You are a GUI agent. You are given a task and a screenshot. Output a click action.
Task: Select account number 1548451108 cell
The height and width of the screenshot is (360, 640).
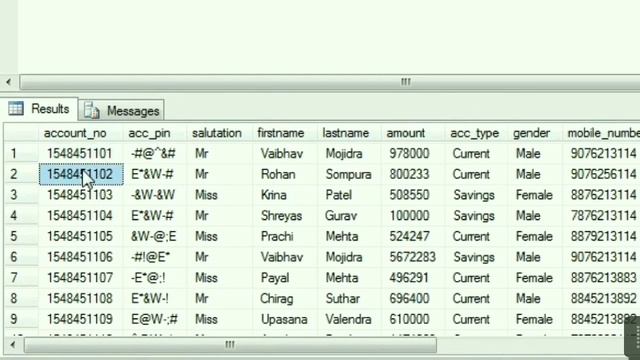click(81, 298)
